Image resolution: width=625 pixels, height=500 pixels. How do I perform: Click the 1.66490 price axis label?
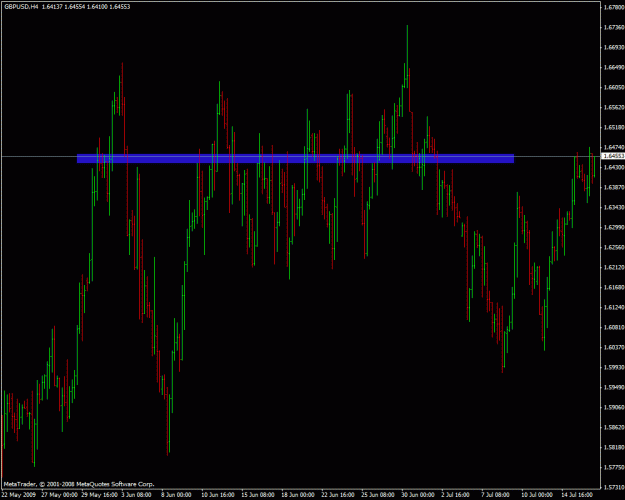[x=614, y=67]
